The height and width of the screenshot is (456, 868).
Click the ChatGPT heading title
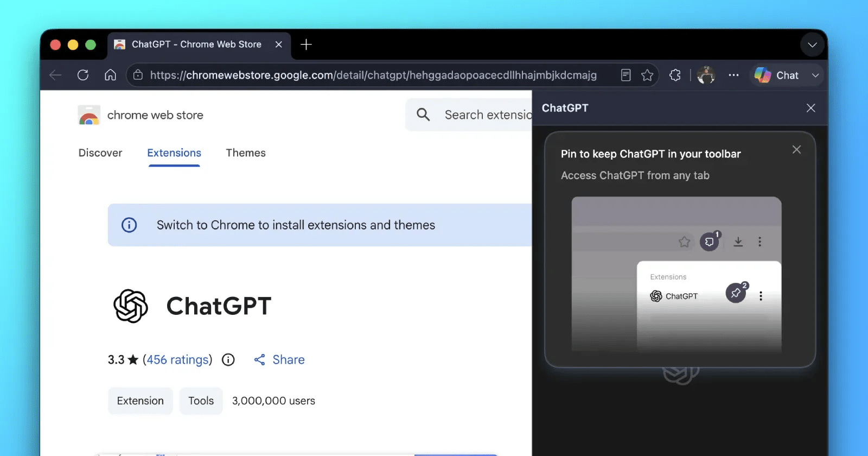pos(219,306)
